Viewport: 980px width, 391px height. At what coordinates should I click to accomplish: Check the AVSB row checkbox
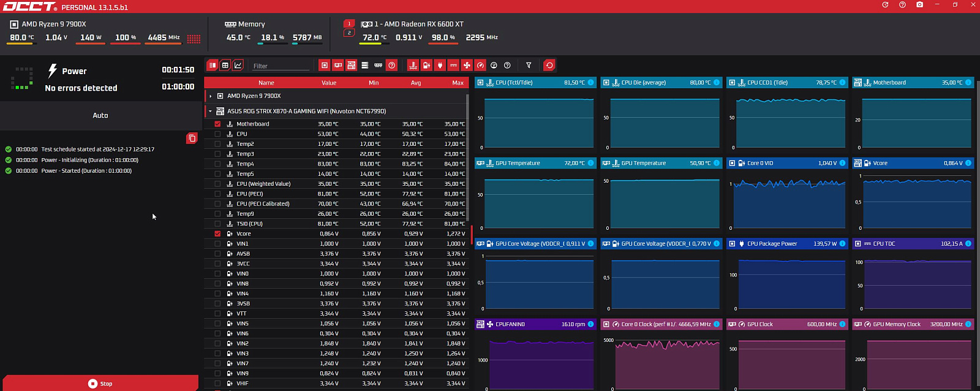[x=217, y=254]
